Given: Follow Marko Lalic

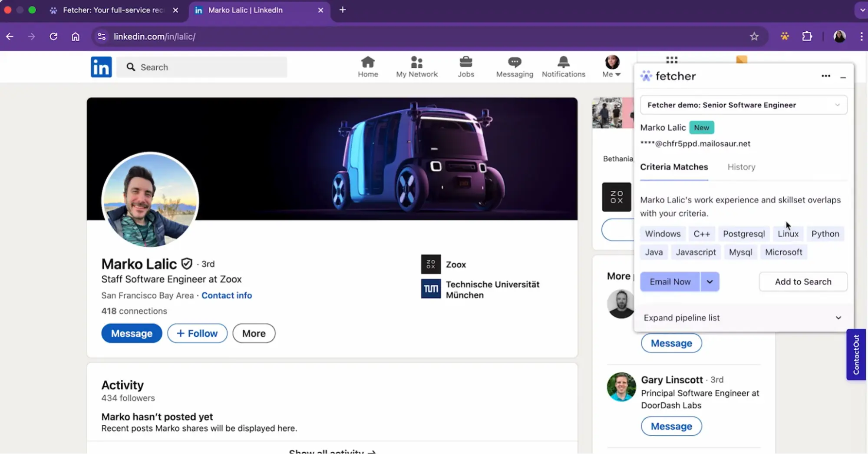Looking at the screenshot, I should pyautogui.click(x=197, y=333).
